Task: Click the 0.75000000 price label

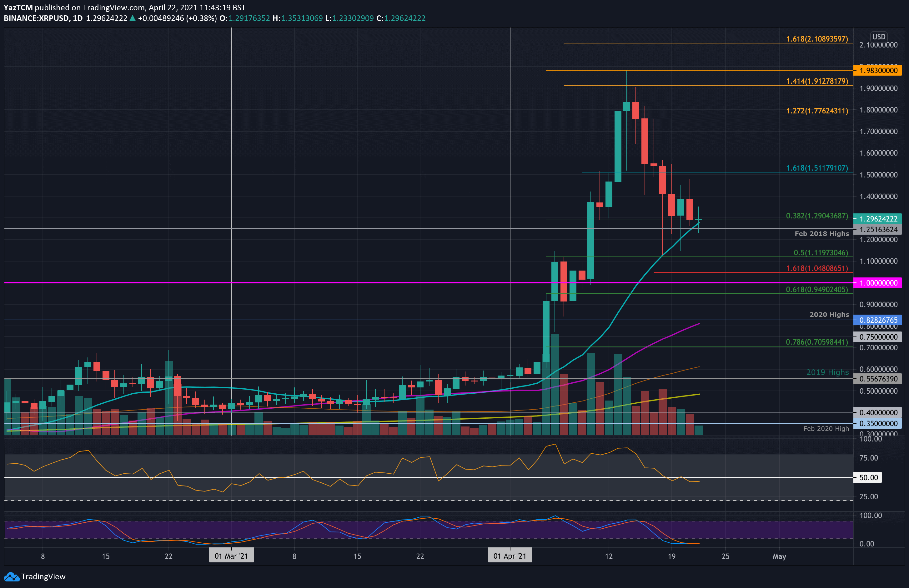Action: pyautogui.click(x=878, y=337)
